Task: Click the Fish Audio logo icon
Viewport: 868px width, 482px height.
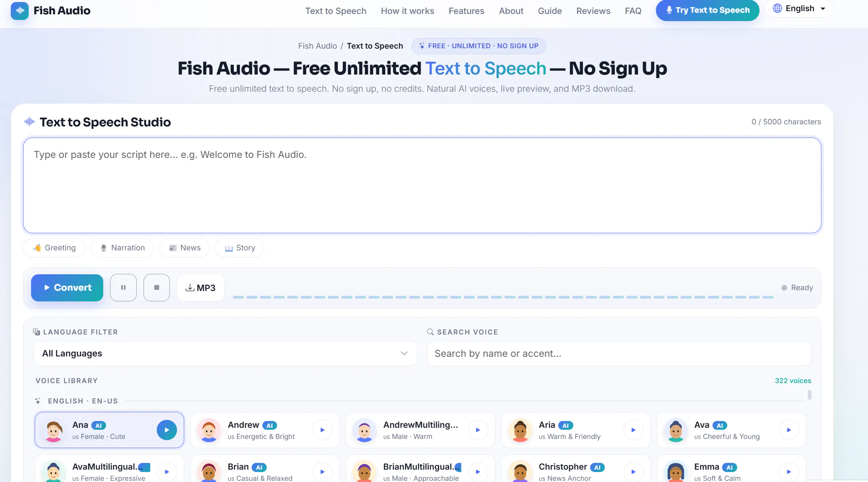Action: coord(20,11)
